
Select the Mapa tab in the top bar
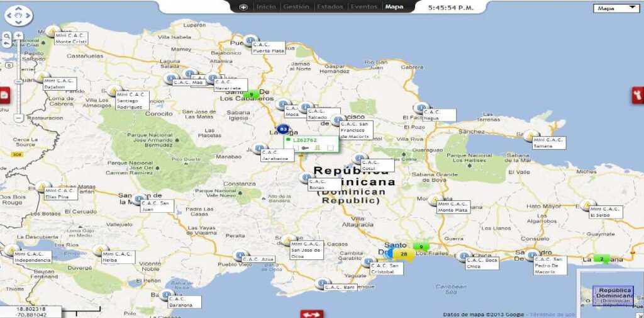coord(394,7)
